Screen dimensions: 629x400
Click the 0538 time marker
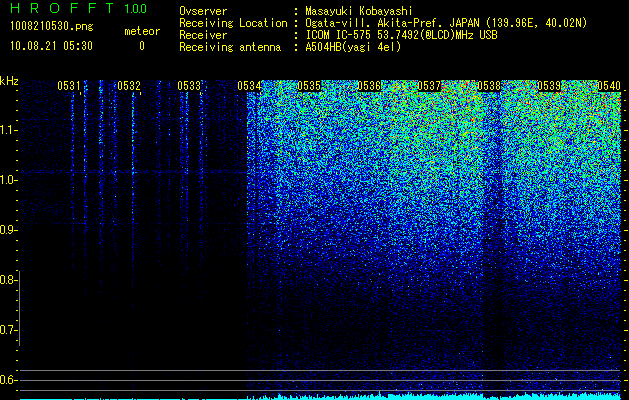(x=489, y=86)
